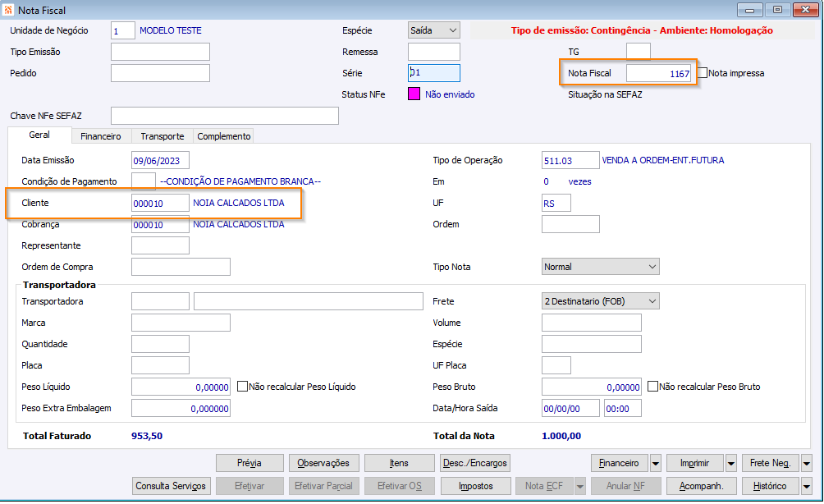Viewport: 824px width, 504px height.
Task: Click the Peso Bruto value field
Action: coord(592,387)
